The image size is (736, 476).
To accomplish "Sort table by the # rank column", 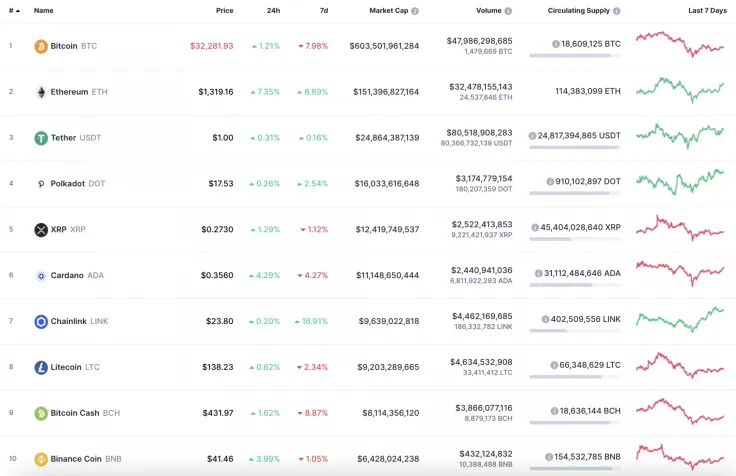I will point(13,10).
